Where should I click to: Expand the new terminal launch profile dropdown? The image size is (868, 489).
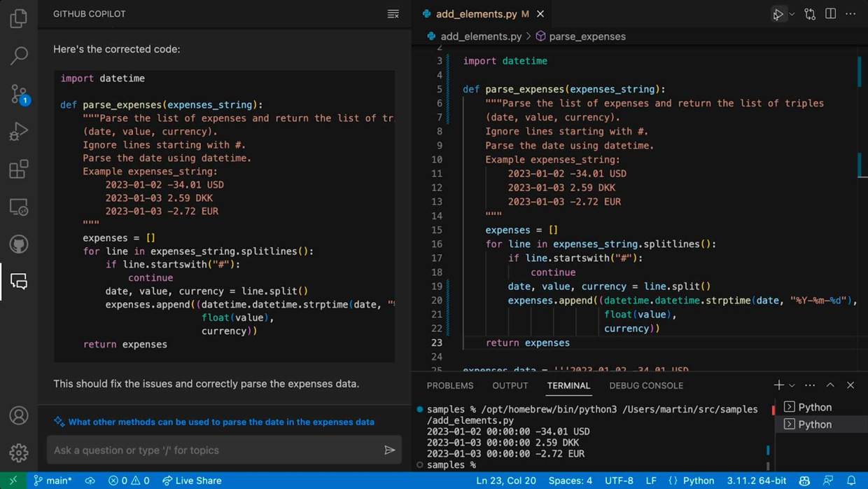pyautogui.click(x=792, y=385)
